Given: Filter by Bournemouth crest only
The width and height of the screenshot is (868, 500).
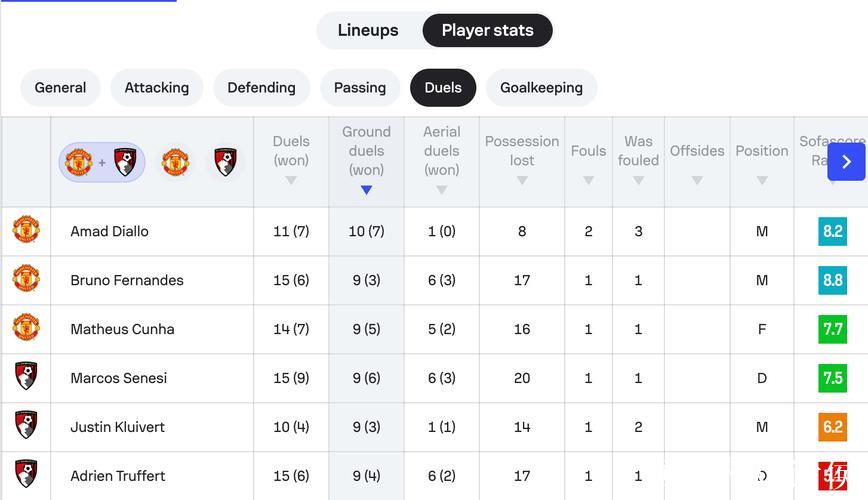Looking at the screenshot, I should [225, 162].
